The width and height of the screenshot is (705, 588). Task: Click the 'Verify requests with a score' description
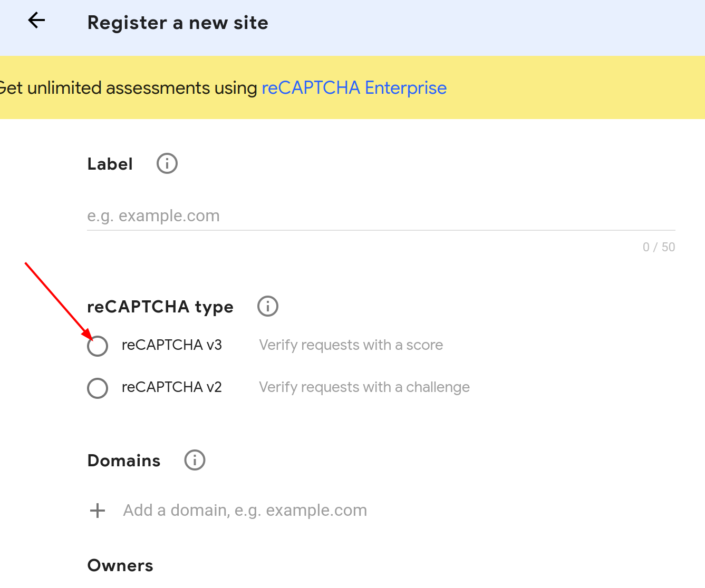351,345
